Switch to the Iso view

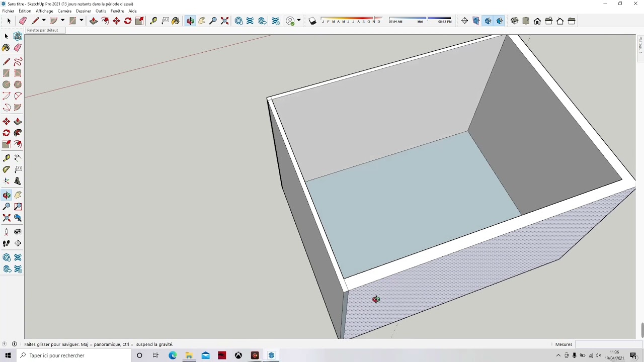[x=515, y=21]
